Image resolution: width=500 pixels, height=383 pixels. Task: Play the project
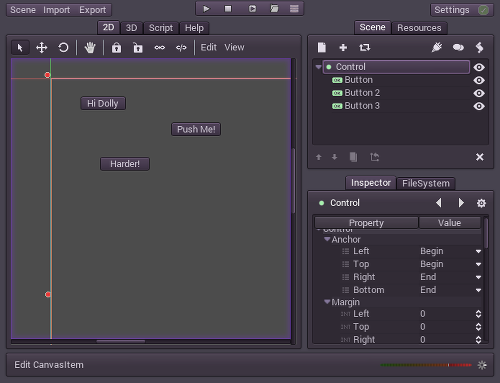(x=206, y=9)
